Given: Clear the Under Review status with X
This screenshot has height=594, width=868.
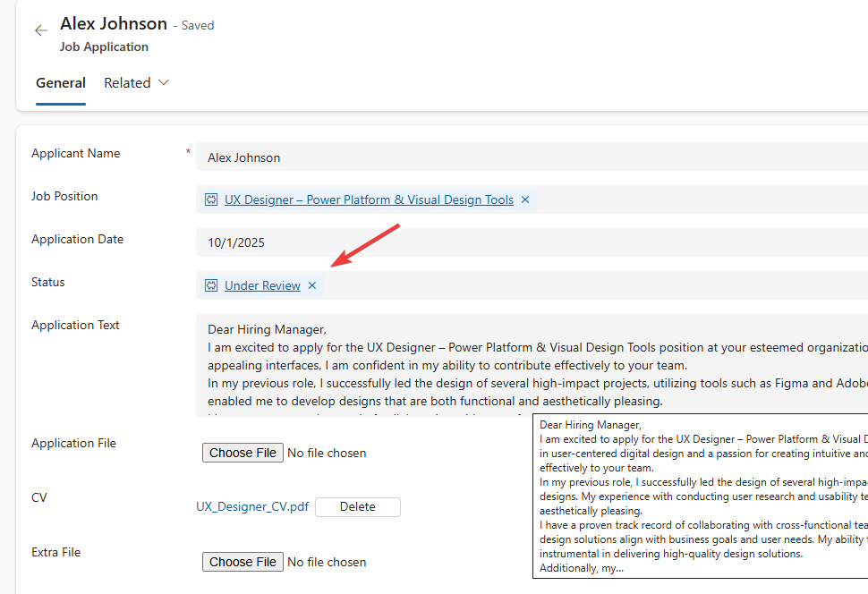Looking at the screenshot, I should (x=312, y=285).
